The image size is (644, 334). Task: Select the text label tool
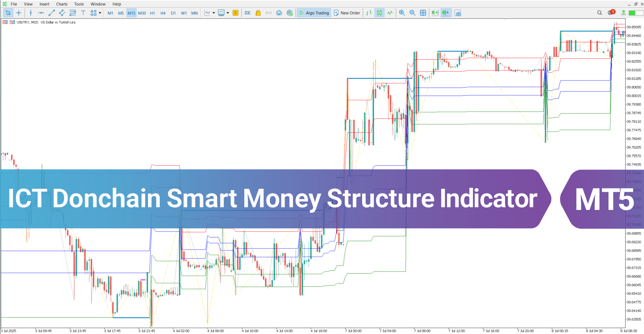pyautogui.click(x=83, y=13)
